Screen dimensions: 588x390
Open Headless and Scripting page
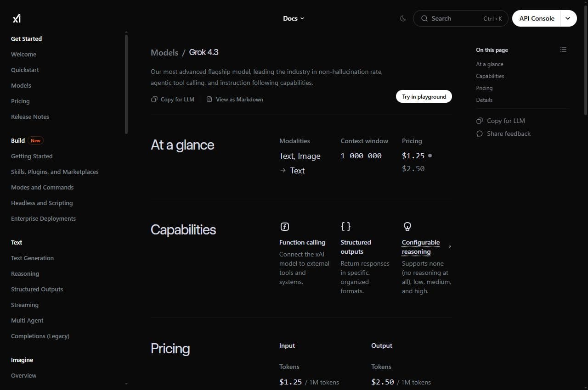pyautogui.click(x=42, y=203)
